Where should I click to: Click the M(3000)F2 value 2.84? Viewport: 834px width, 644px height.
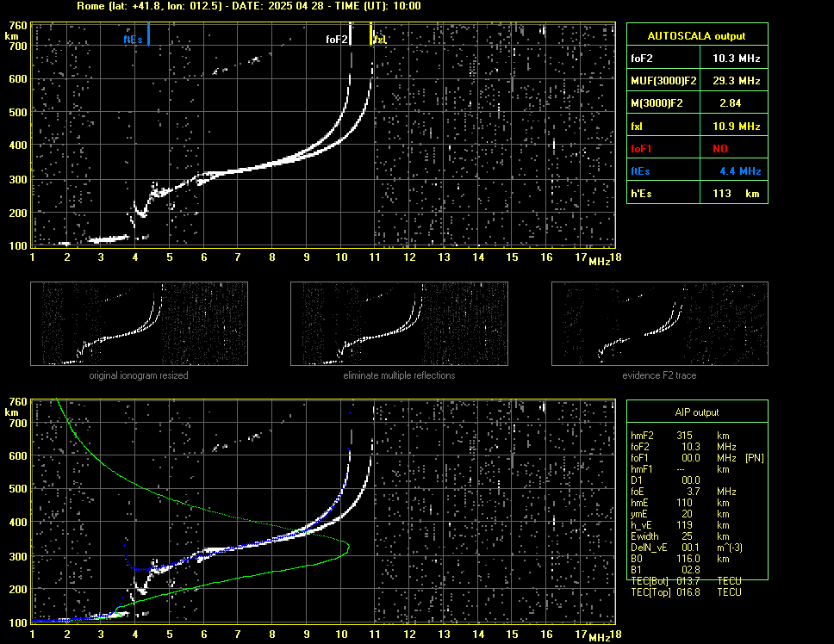pyautogui.click(x=730, y=103)
